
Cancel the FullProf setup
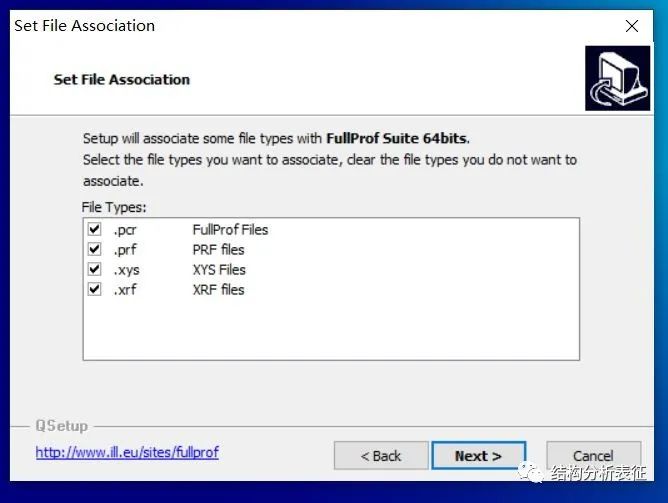point(593,455)
